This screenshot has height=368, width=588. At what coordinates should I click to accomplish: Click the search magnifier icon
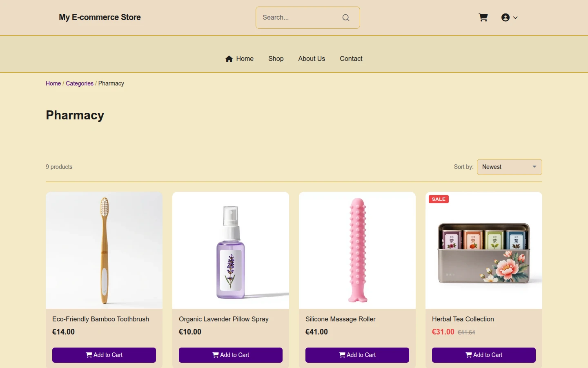tap(346, 18)
